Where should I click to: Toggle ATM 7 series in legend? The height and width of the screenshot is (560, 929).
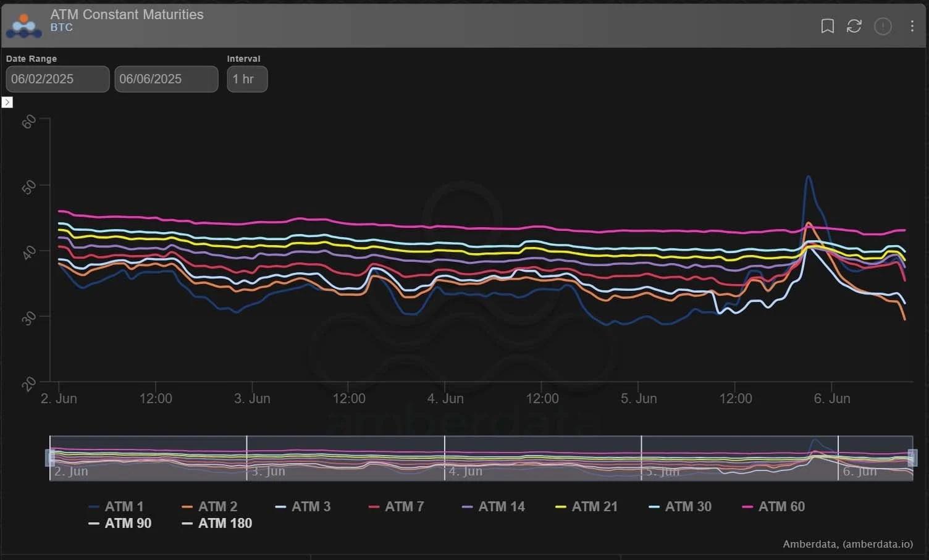click(x=396, y=506)
